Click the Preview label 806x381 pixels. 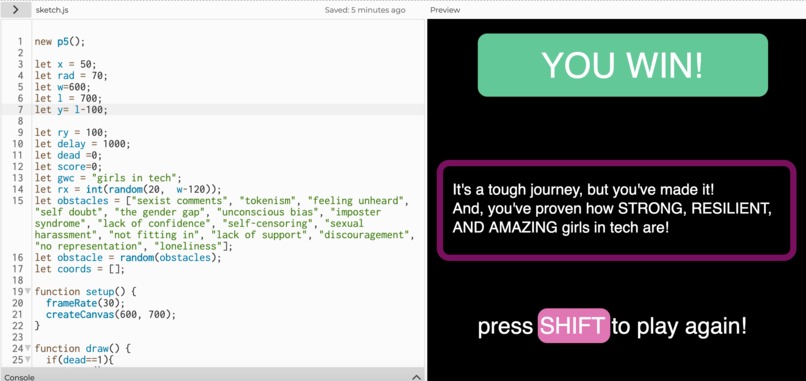[x=445, y=10]
